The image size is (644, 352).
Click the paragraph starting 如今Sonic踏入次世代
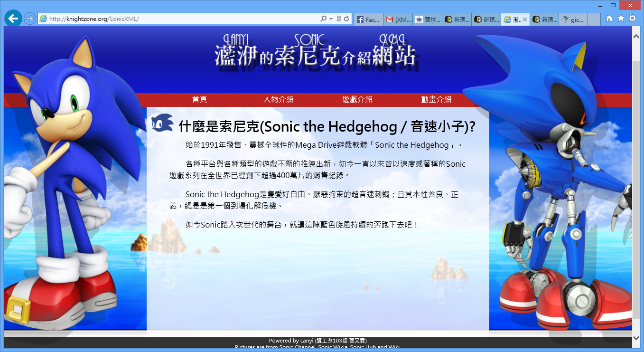click(302, 225)
